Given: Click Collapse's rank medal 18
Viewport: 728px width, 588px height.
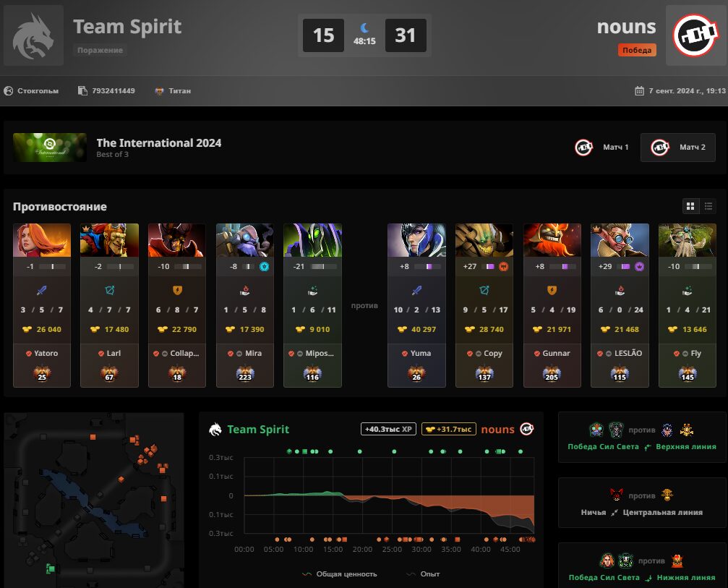Looking at the screenshot, I should pyautogui.click(x=177, y=373).
